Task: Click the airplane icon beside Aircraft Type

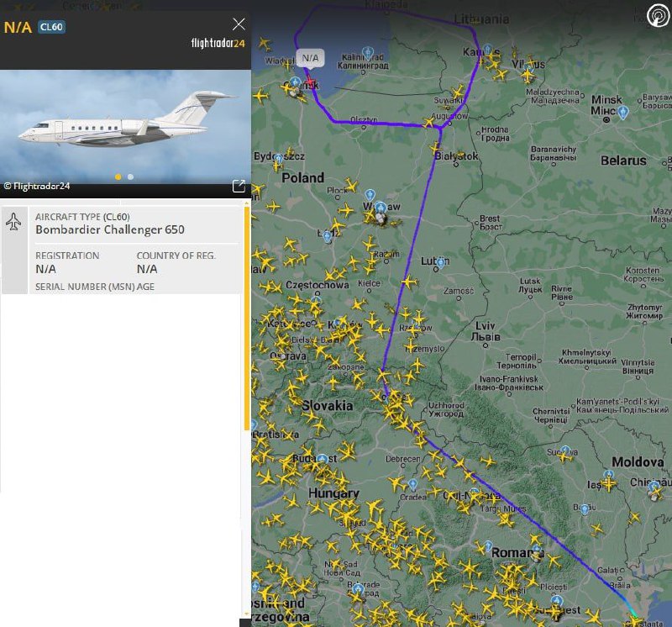Action: coord(14,222)
